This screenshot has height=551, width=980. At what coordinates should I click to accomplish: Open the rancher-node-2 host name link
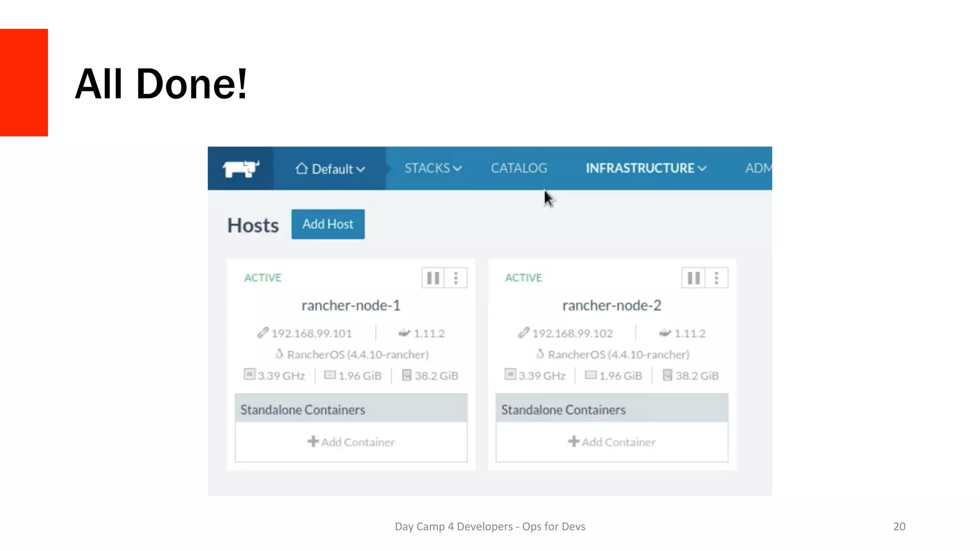coord(612,306)
